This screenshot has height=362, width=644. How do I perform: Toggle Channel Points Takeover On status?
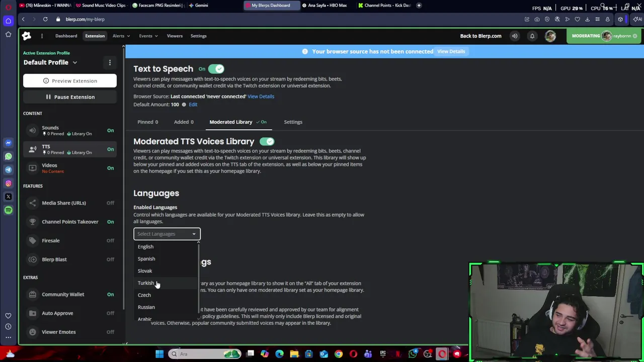[x=110, y=222]
